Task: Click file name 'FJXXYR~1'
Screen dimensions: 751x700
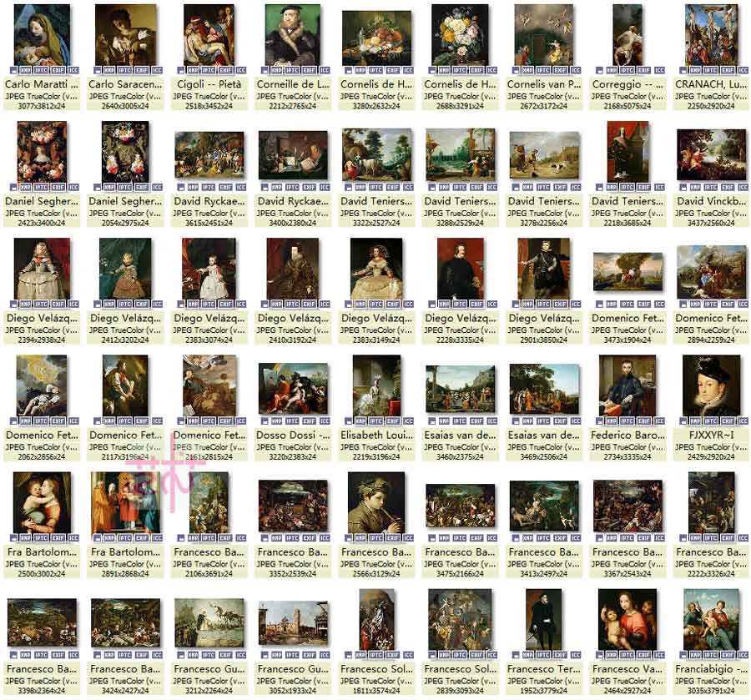Action: (x=711, y=435)
